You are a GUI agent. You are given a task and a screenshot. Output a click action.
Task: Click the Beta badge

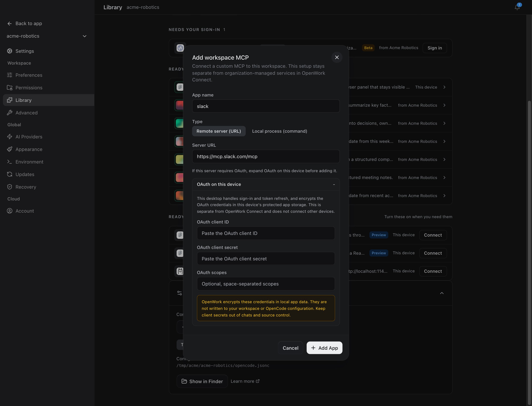[368, 48]
